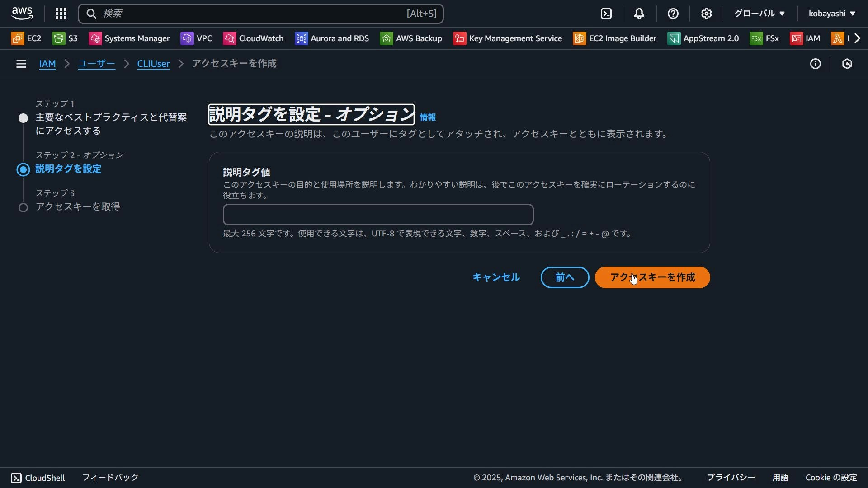Open Key Management Service from favorites
The image size is (868, 488).
tap(507, 38)
